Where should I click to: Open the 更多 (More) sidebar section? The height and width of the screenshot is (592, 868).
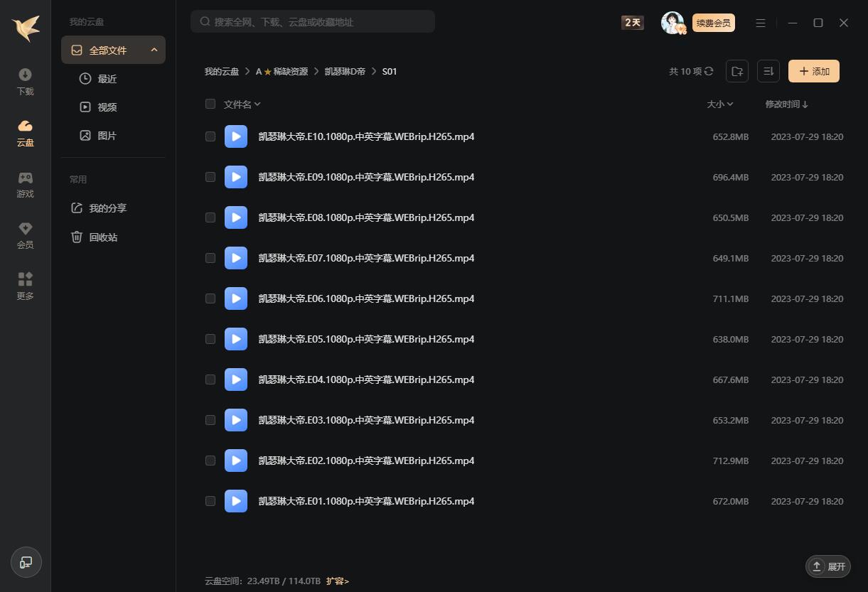pyautogui.click(x=25, y=286)
